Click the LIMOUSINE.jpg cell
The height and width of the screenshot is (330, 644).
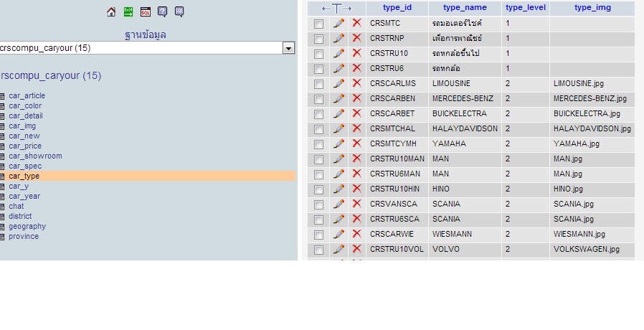pyautogui.click(x=592, y=84)
